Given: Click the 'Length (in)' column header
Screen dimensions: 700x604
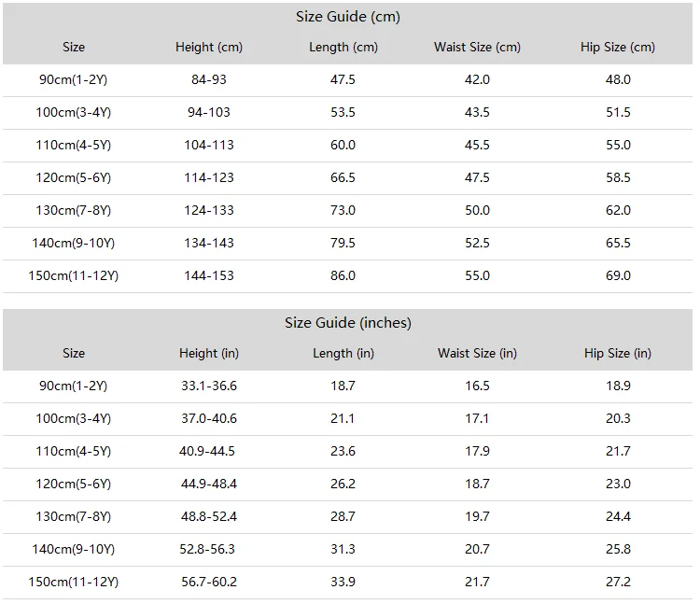Looking at the screenshot, I should [x=343, y=354].
